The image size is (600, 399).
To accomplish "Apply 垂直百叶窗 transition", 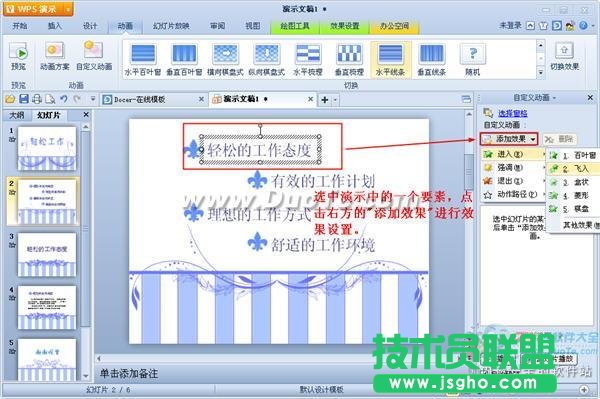I will pos(184,59).
